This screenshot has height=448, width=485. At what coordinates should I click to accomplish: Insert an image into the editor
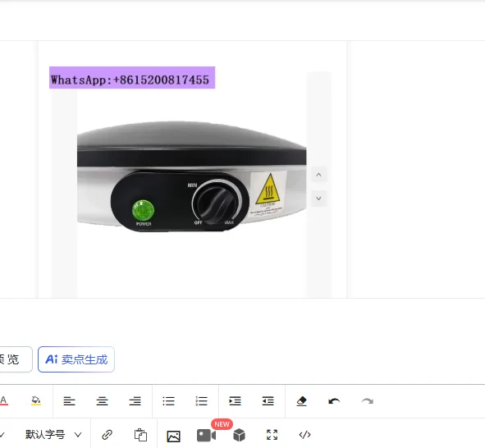pyautogui.click(x=173, y=436)
